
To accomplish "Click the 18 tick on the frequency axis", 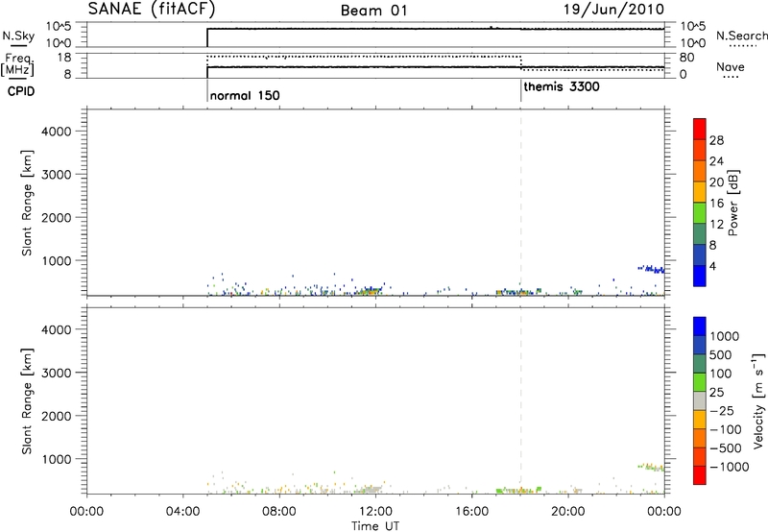I will click(x=65, y=58).
